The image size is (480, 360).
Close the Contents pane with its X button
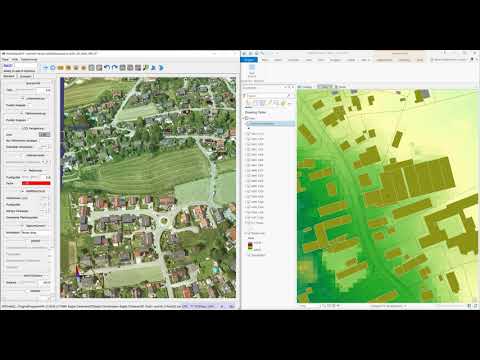[293, 87]
